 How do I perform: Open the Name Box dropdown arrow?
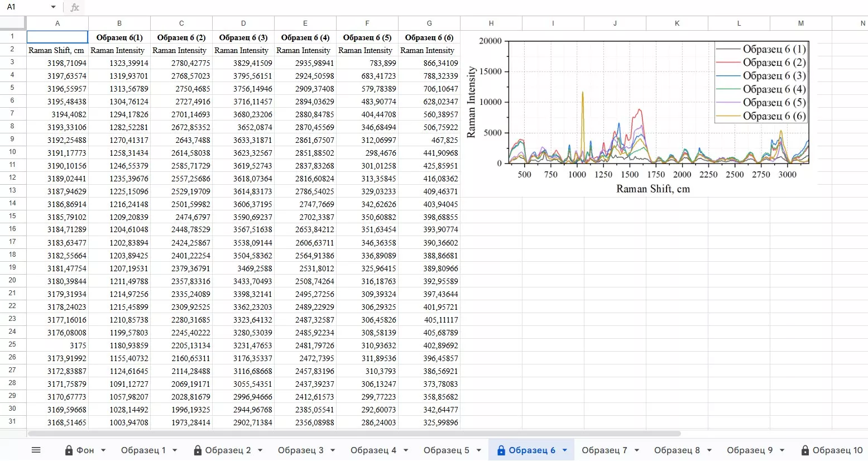click(54, 7)
